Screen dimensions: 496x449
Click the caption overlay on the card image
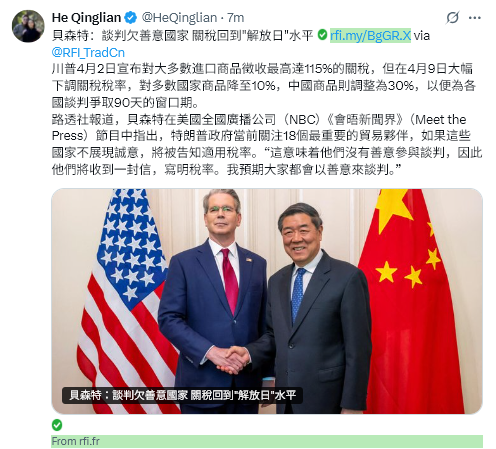tap(182, 395)
